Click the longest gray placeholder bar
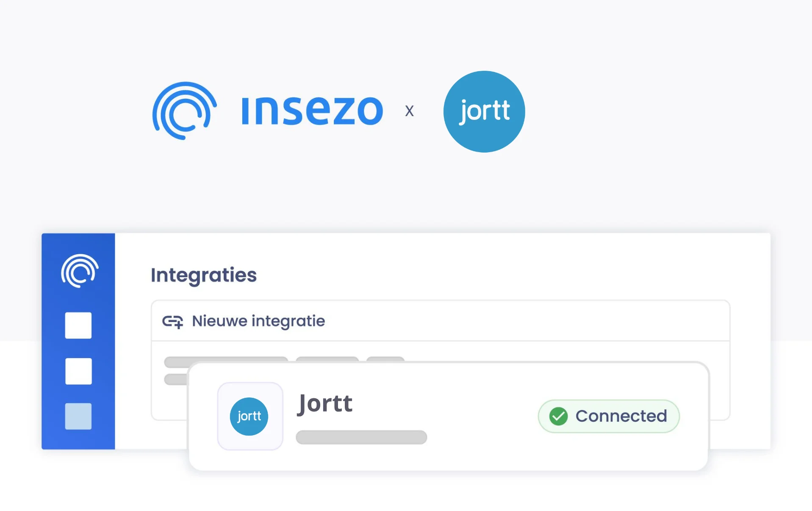 (226, 360)
